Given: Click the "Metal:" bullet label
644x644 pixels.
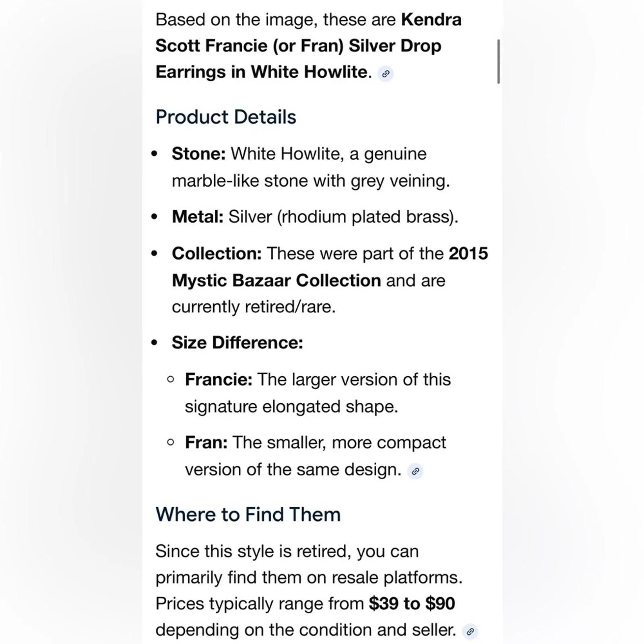Looking at the screenshot, I should [x=198, y=217].
